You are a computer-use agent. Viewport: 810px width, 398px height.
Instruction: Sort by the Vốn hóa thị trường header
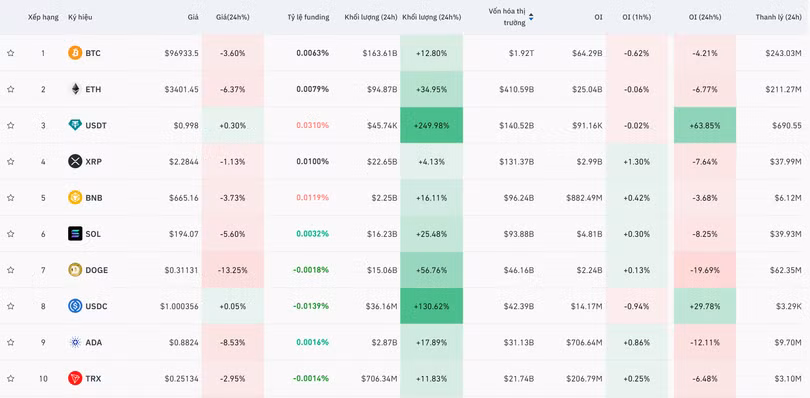point(507,17)
